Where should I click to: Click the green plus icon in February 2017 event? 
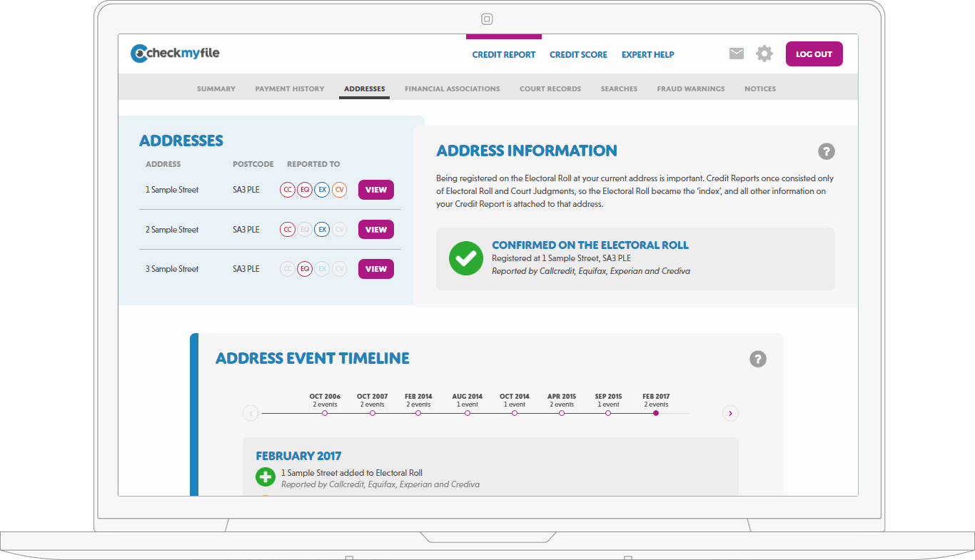[x=265, y=477]
